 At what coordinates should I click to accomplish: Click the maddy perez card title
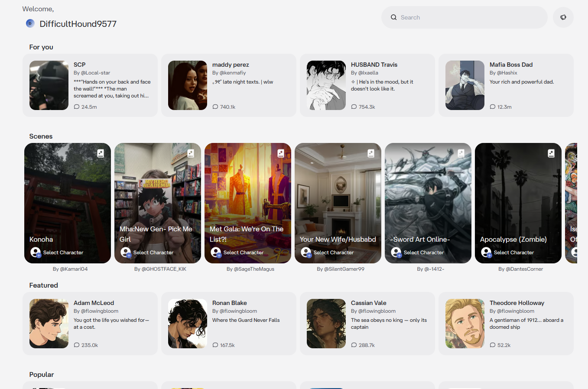(231, 65)
